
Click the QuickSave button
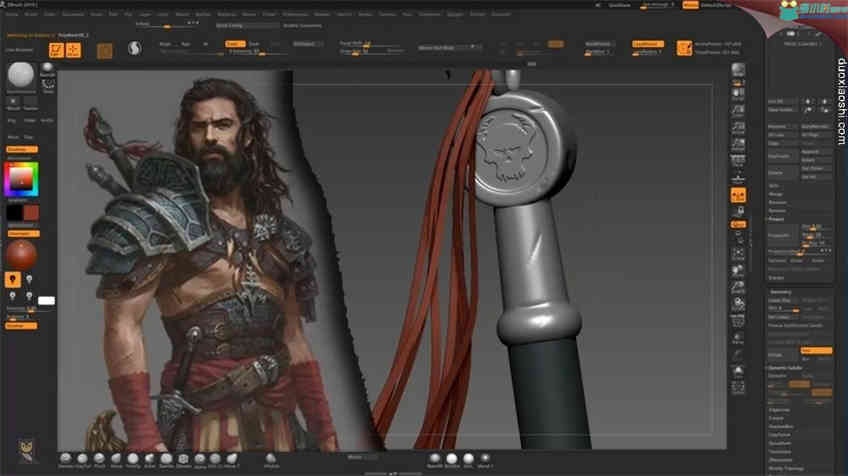point(620,5)
